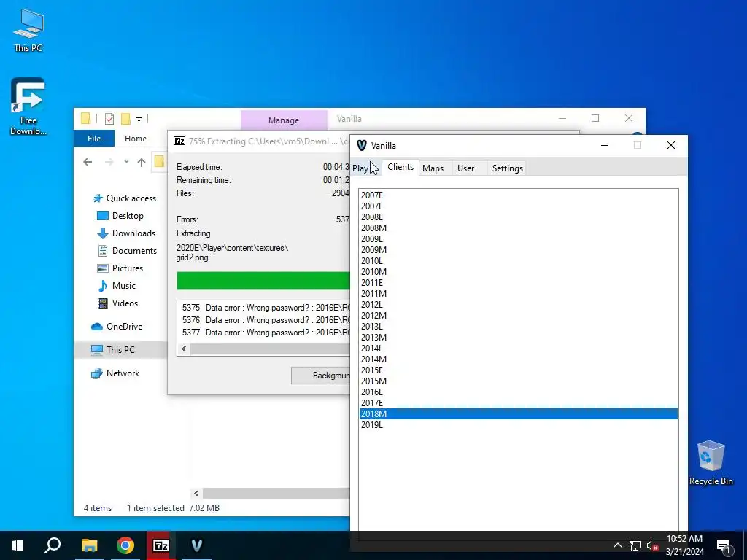Open Desktop in navigation pane
Viewport: 747px width, 560px height.
click(120, 216)
